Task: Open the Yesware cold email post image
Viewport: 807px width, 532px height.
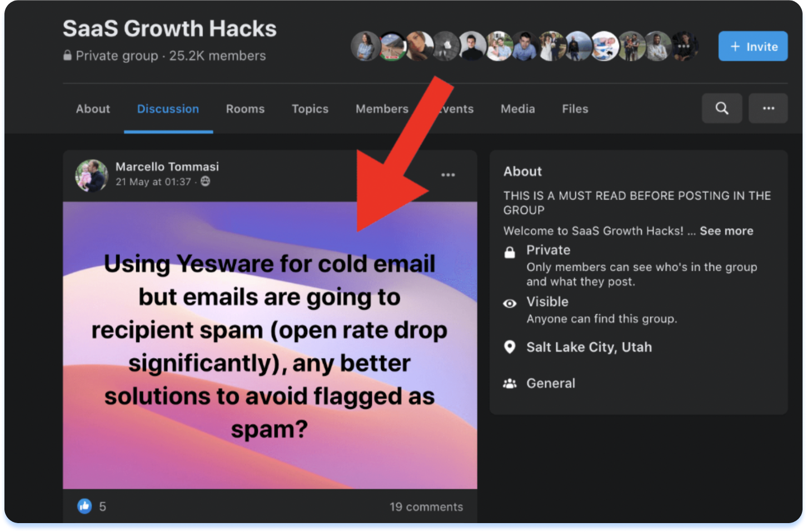Action: pyautogui.click(x=270, y=344)
